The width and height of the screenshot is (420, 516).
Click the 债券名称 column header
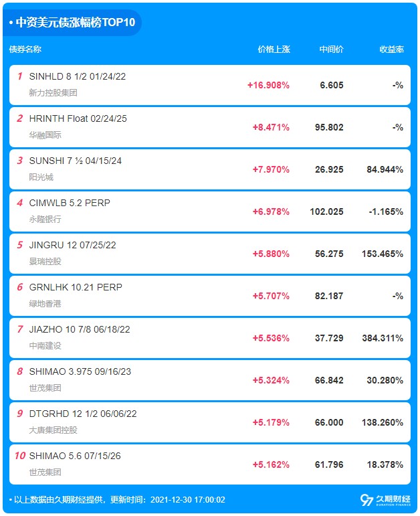click(x=25, y=50)
